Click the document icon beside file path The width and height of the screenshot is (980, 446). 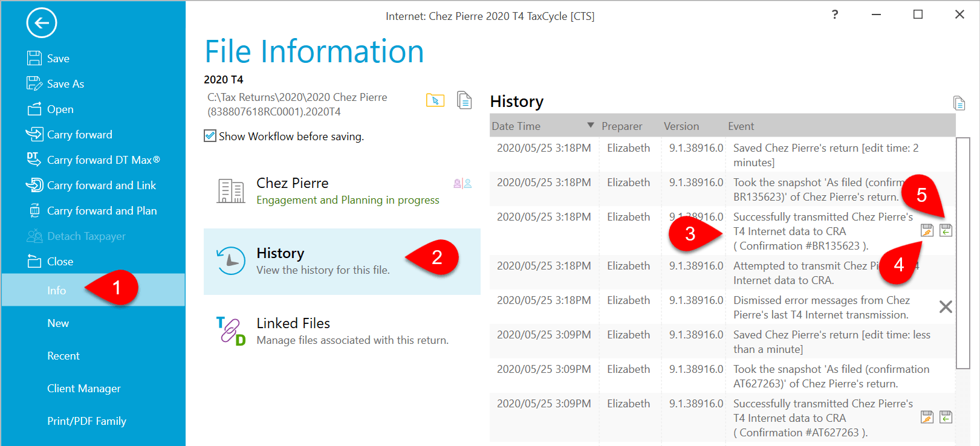[464, 100]
